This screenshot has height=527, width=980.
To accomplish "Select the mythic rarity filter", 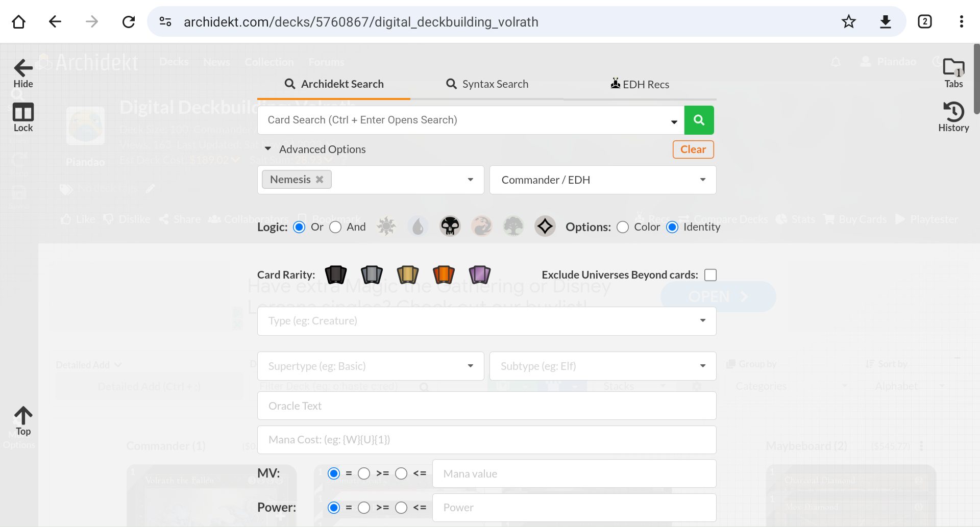I will click(x=443, y=274).
